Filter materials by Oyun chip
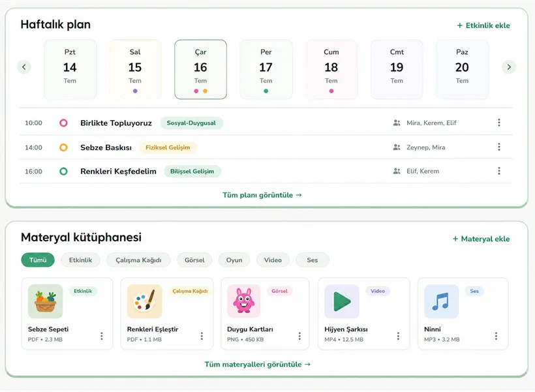The width and height of the screenshot is (535, 392). point(234,260)
